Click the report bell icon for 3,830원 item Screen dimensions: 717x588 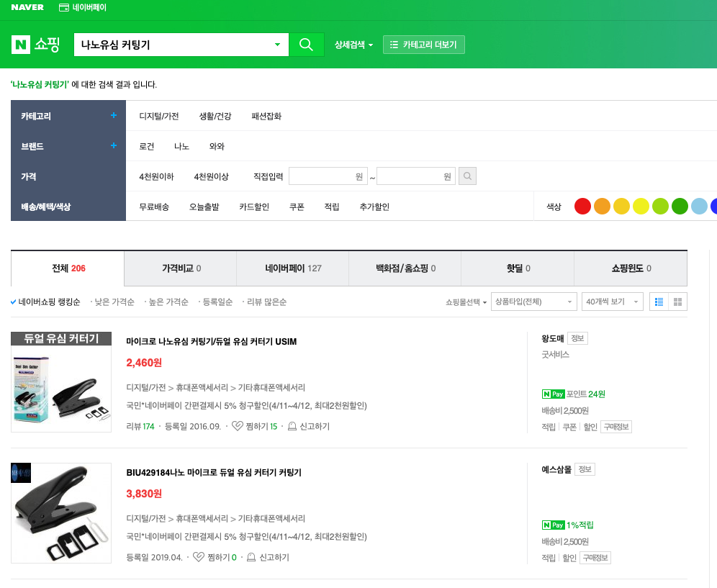tap(251, 557)
